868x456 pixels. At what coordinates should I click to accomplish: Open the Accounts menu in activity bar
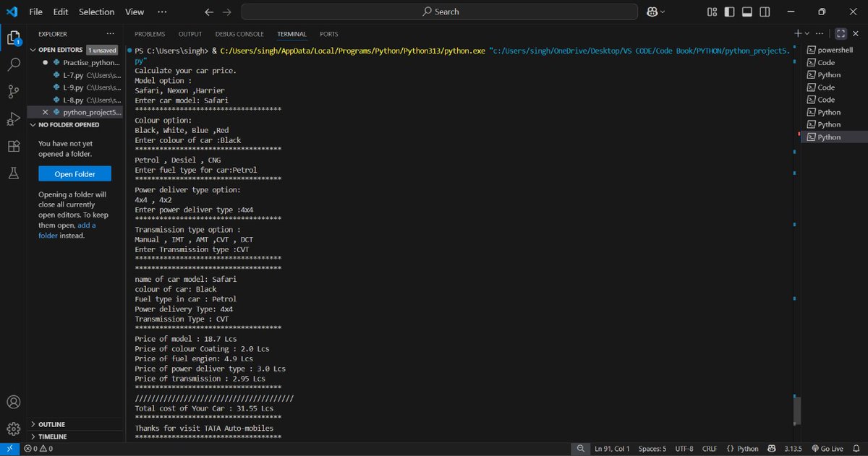(13, 402)
